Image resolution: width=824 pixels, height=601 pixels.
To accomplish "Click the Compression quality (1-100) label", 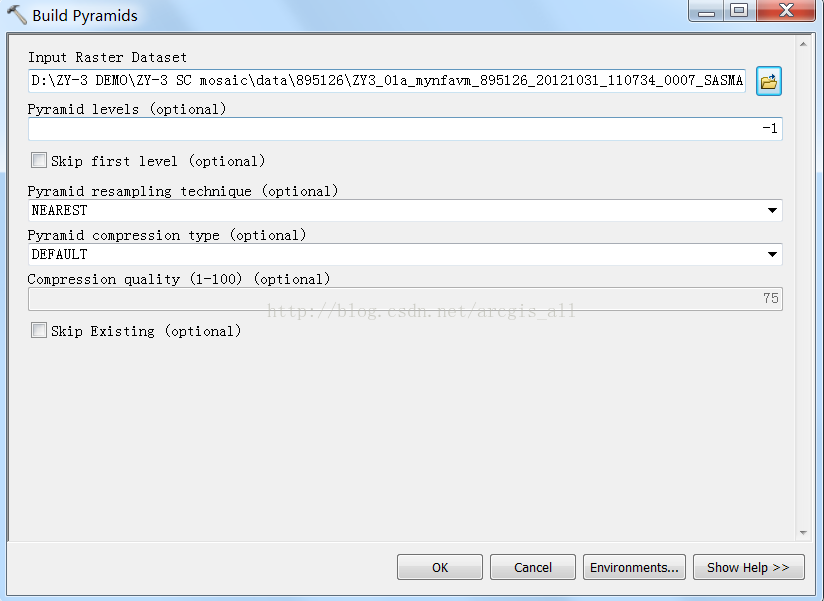I will click(x=179, y=279).
